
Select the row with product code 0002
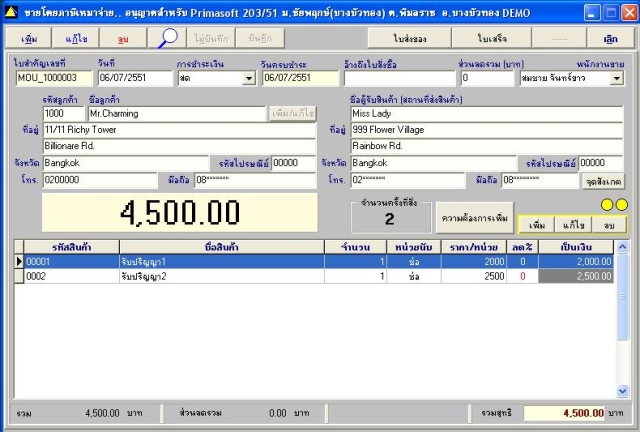pyautogui.click(x=314, y=276)
